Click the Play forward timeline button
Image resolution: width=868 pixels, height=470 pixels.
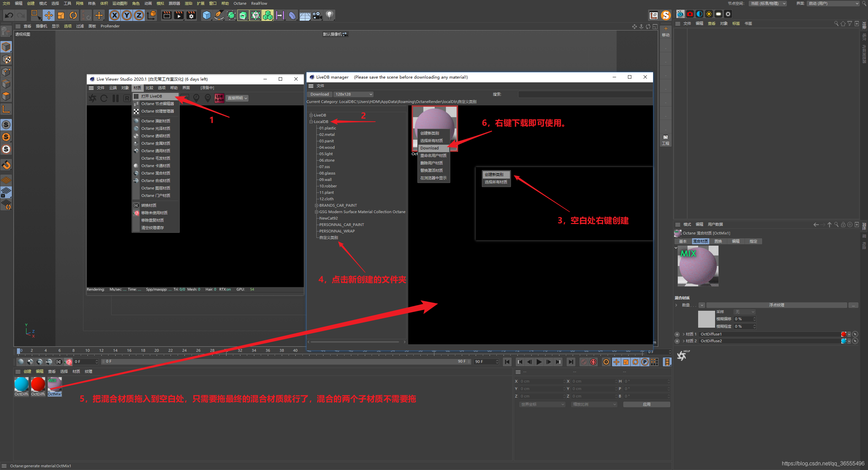click(539, 362)
